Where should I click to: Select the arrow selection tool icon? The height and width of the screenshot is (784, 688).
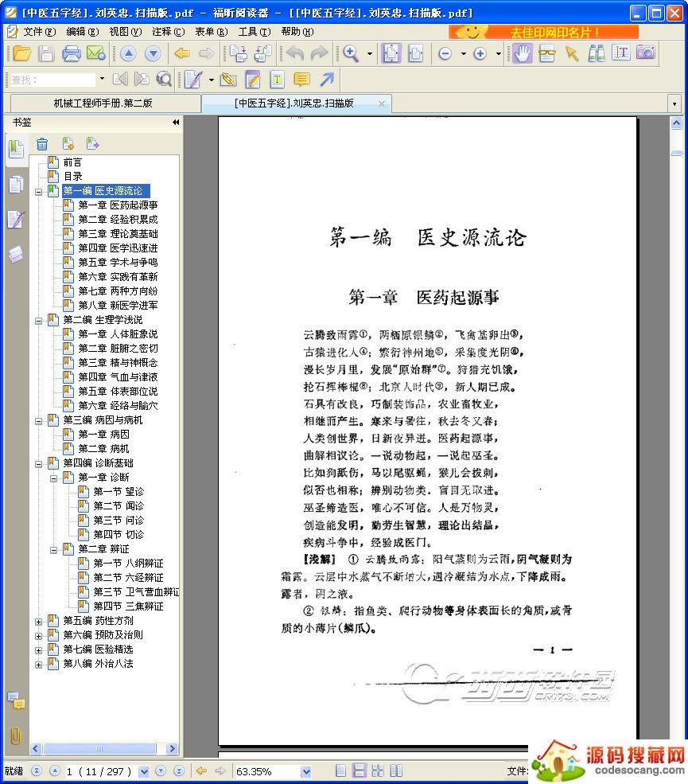572,53
